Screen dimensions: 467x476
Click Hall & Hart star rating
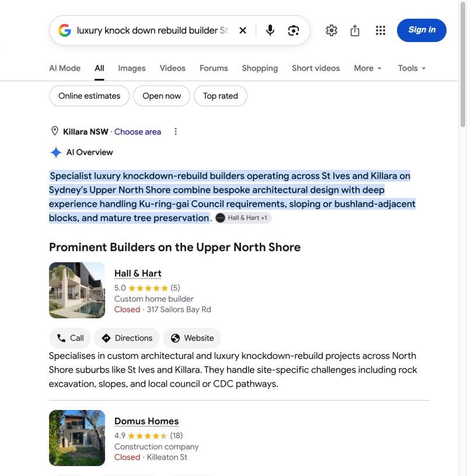147,288
